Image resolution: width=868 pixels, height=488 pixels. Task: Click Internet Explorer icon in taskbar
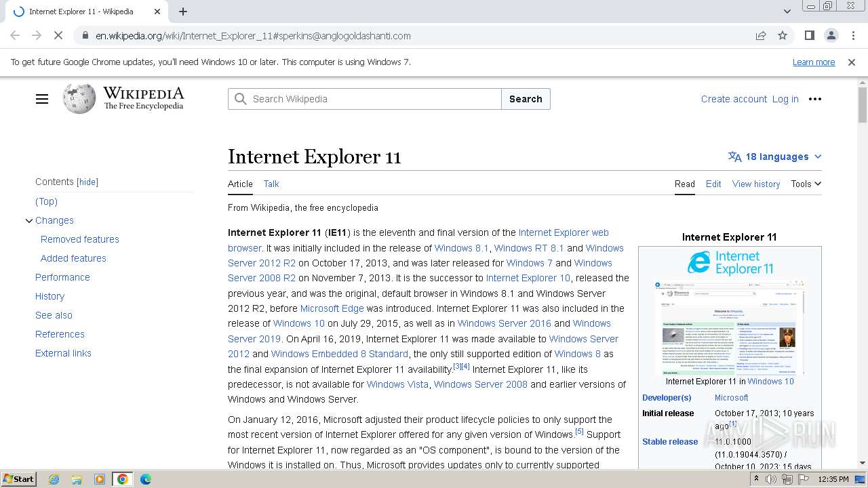pos(54,479)
